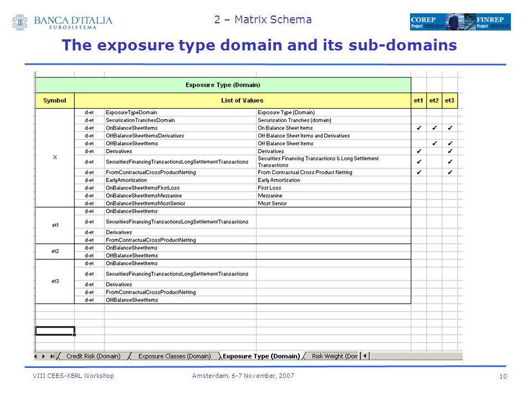Click the previous sheet navigation arrow
This screenshot has height=399, width=532.
pyautogui.click(x=35, y=356)
